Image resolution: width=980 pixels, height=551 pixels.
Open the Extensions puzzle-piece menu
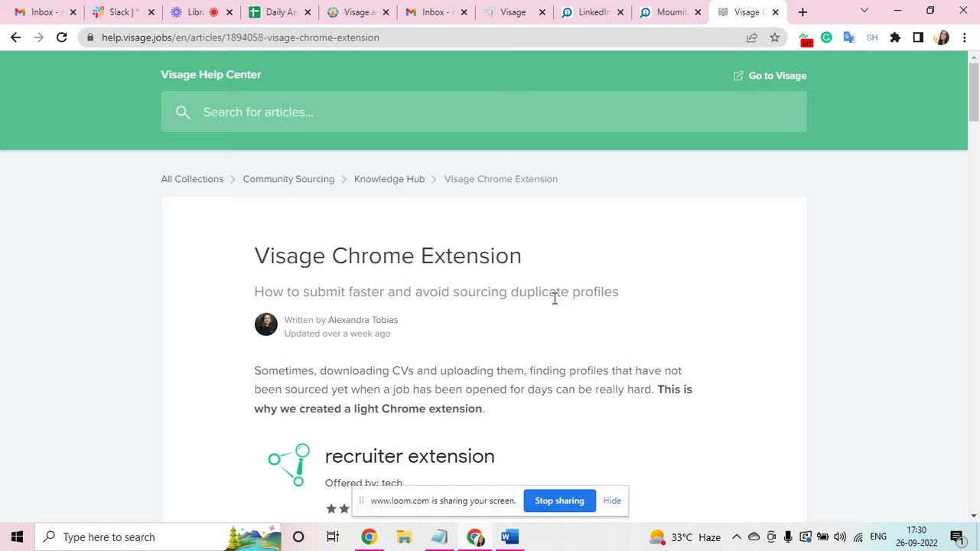tap(895, 37)
